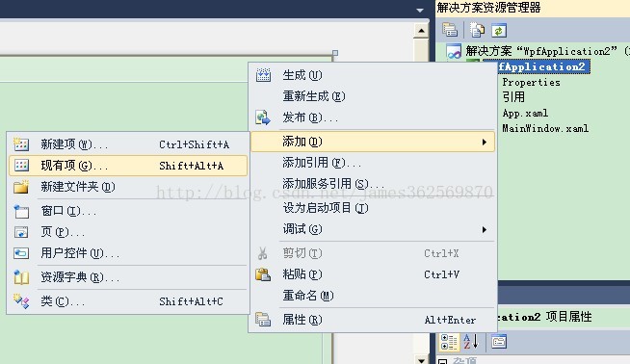Click the 资源字典 resource dictionary icon
Viewport: 630px width, 364px height.
(21, 277)
